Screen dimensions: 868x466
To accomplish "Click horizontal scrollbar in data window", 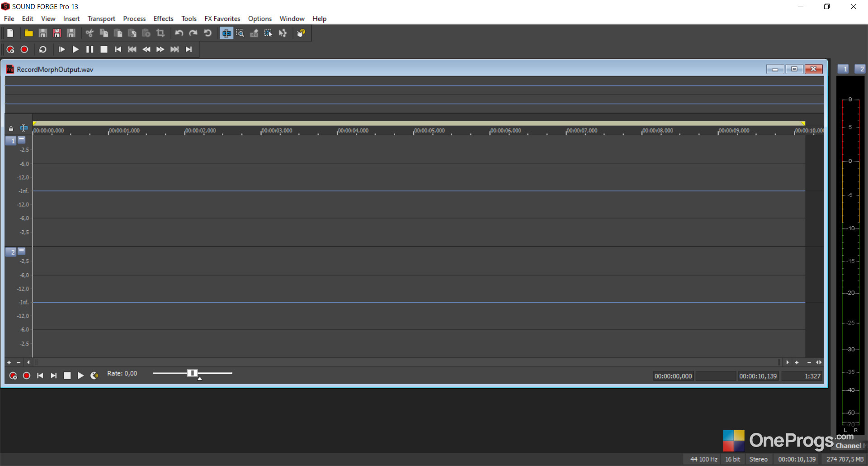I will (407, 362).
